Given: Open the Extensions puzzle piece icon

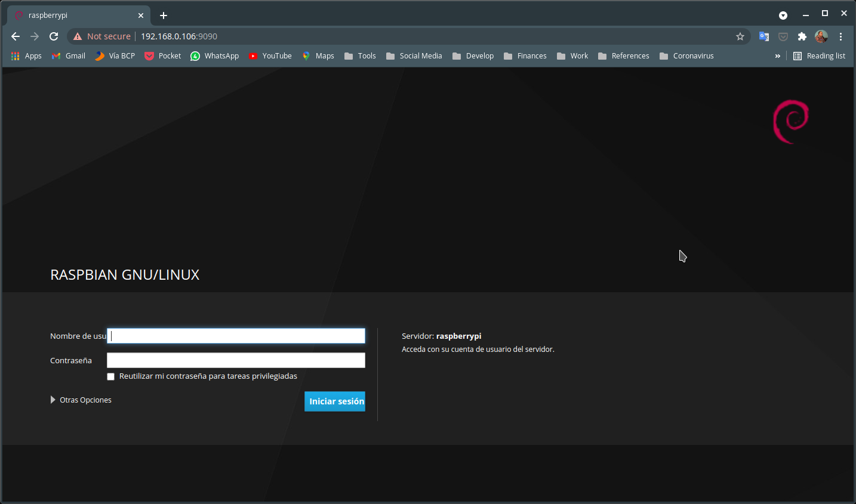Looking at the screenshot, I should [x=802, y=36].
